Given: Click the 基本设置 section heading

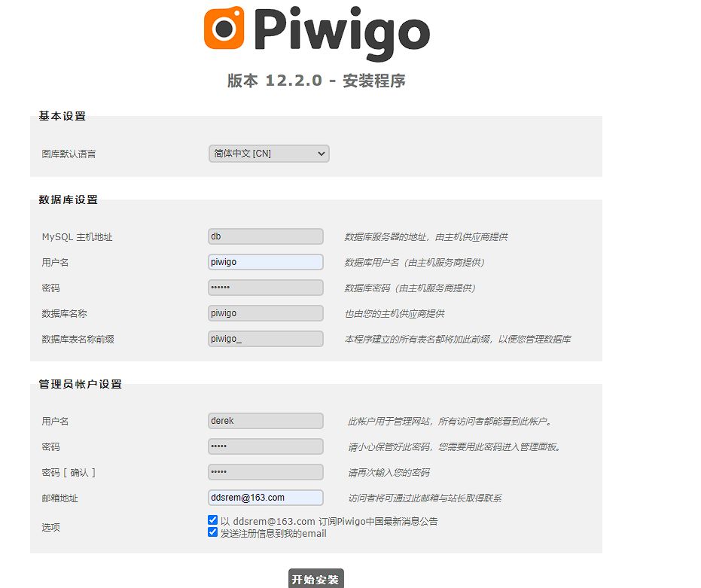Looking at the screenshot, I should [62, 116].
